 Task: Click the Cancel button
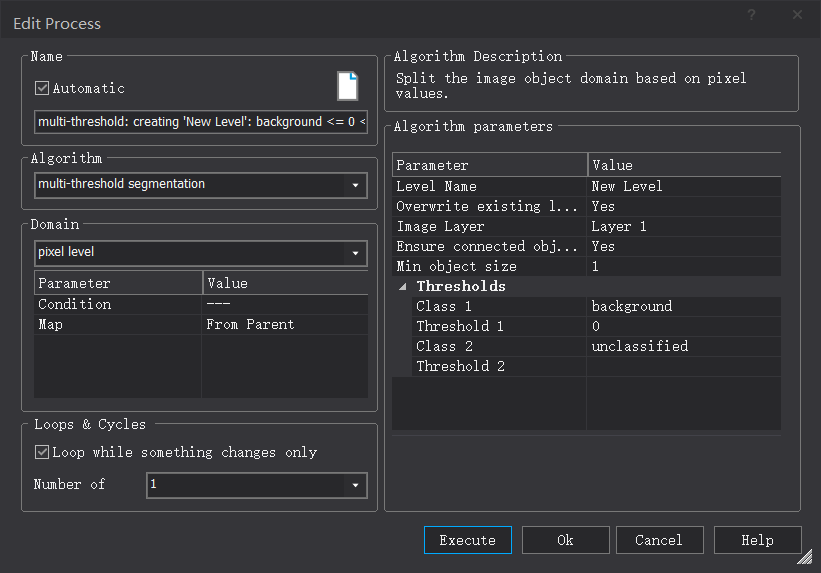coord(659,540)
